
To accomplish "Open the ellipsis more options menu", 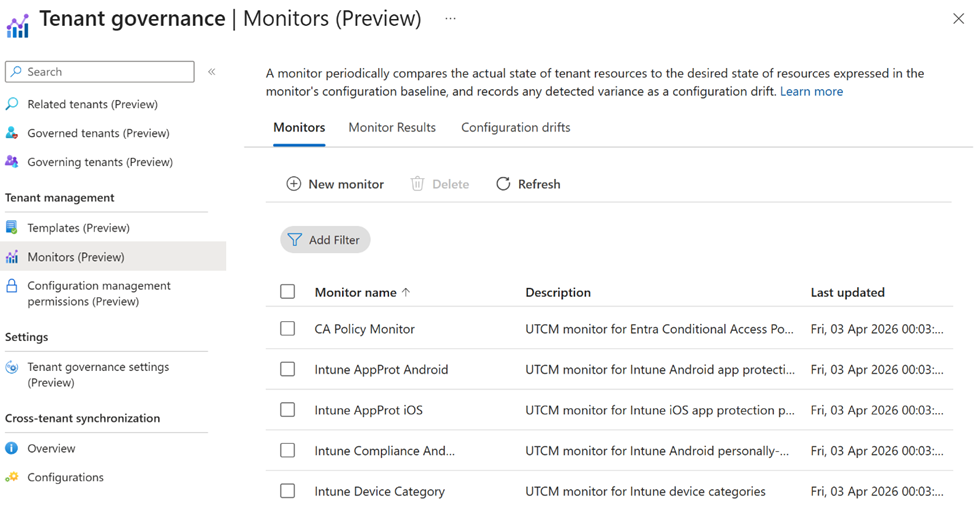I will point(450,19).
